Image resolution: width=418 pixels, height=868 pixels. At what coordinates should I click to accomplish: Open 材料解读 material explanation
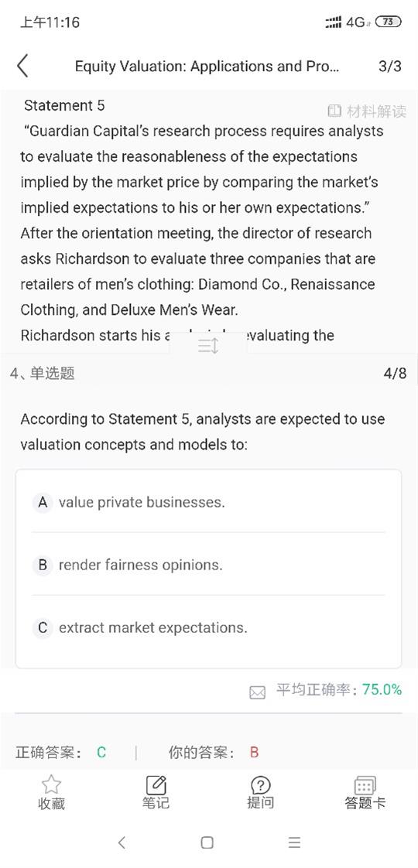[x=367, y=111]
